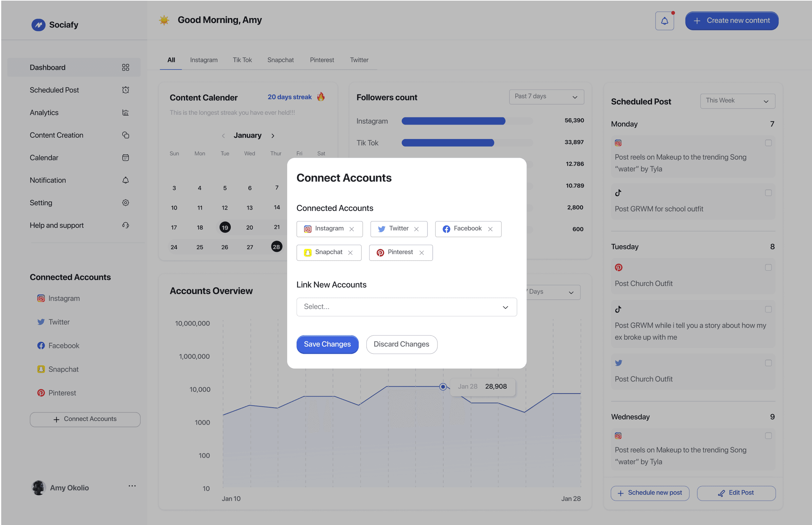812x525 pixels.
Task: Click the three-dots menu beside Amy Okolio
Action: 132,486
